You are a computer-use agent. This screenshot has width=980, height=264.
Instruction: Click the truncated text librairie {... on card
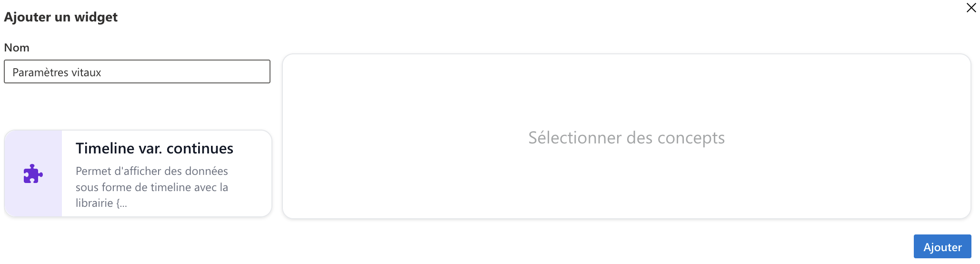click(101, 203)
